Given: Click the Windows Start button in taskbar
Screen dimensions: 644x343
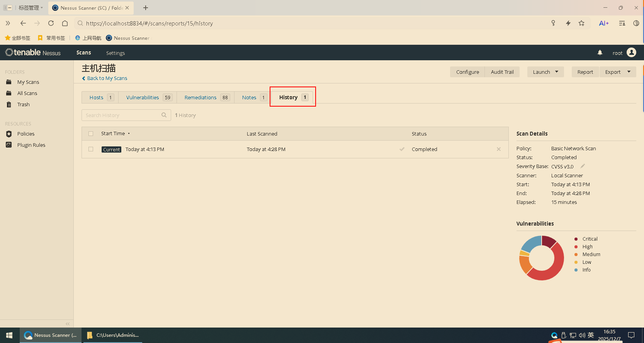Looking at the screenshot, I should tap(10, 335).
